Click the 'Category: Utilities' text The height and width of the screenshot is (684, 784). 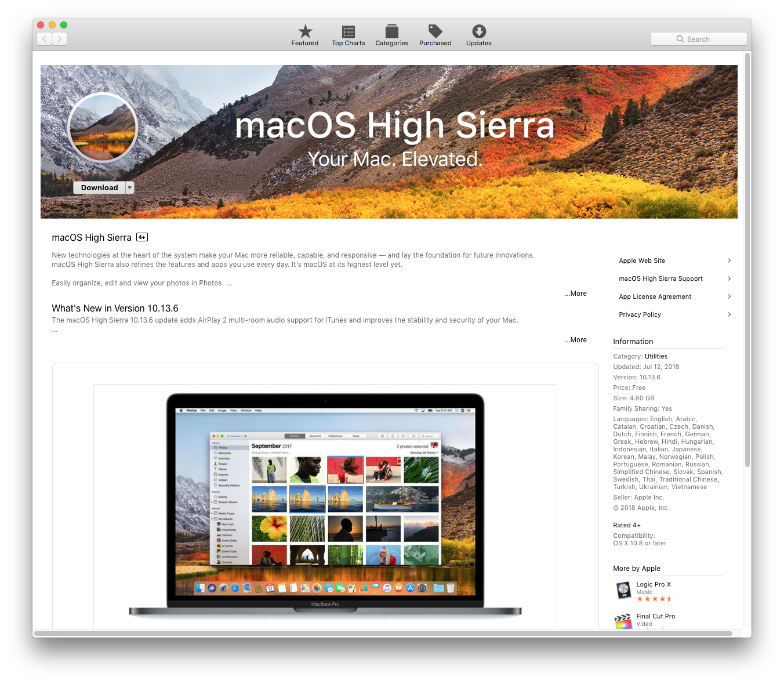640,356
